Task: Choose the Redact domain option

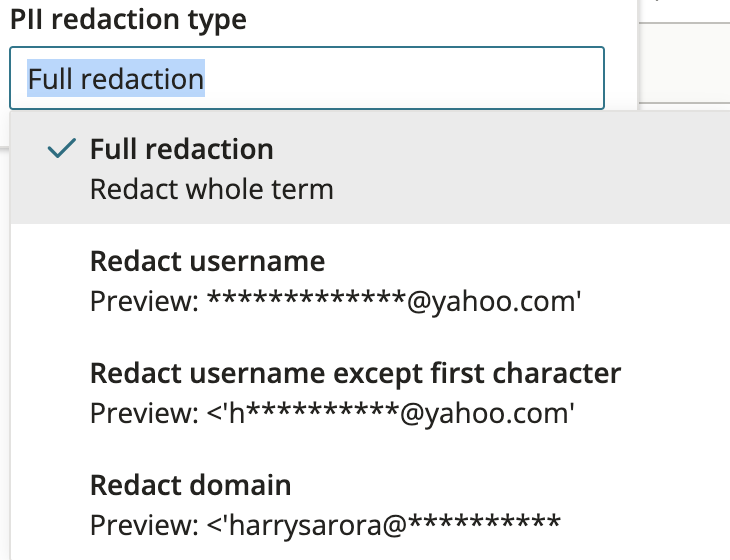Action: (370, 504)
